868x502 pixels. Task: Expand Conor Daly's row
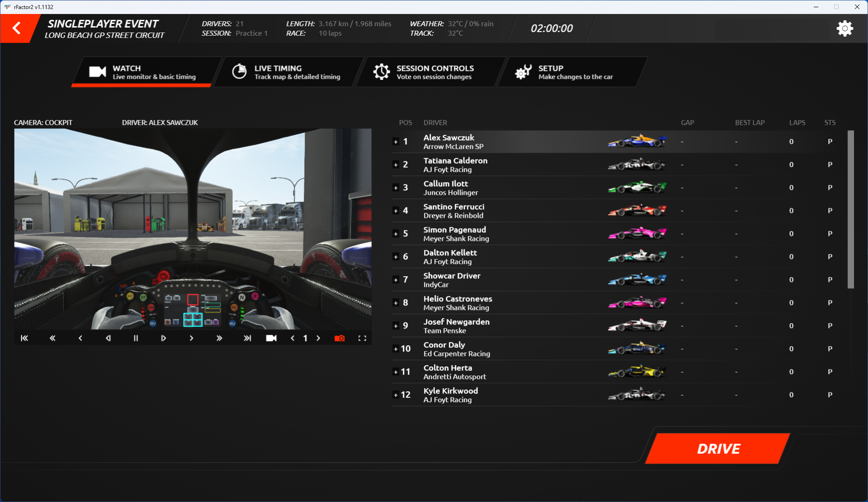click(396, 349)
